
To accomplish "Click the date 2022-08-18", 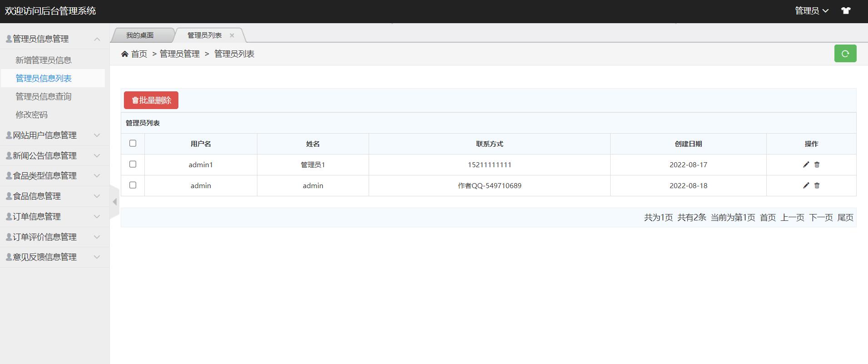I will click(x=688, y=185).
